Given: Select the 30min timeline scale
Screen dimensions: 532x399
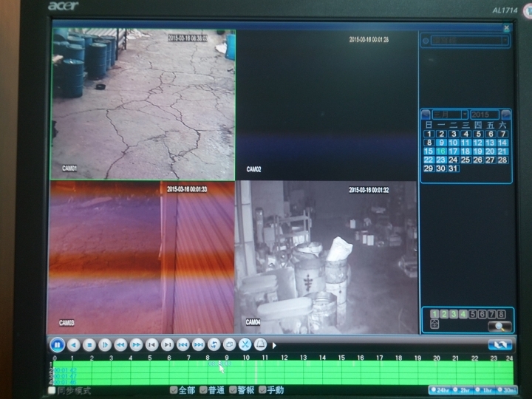Looking at the screenshot, I should tap(506, 390).
